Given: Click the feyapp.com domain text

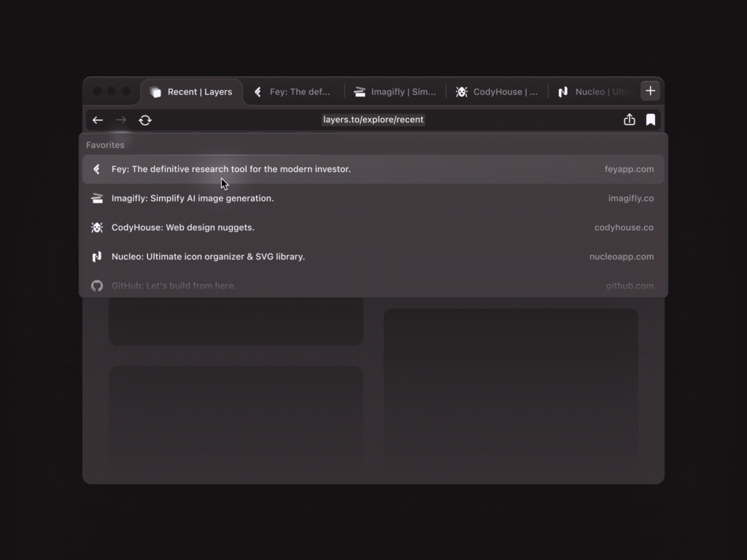Looking at the screenshot, I should coord(629,169).
